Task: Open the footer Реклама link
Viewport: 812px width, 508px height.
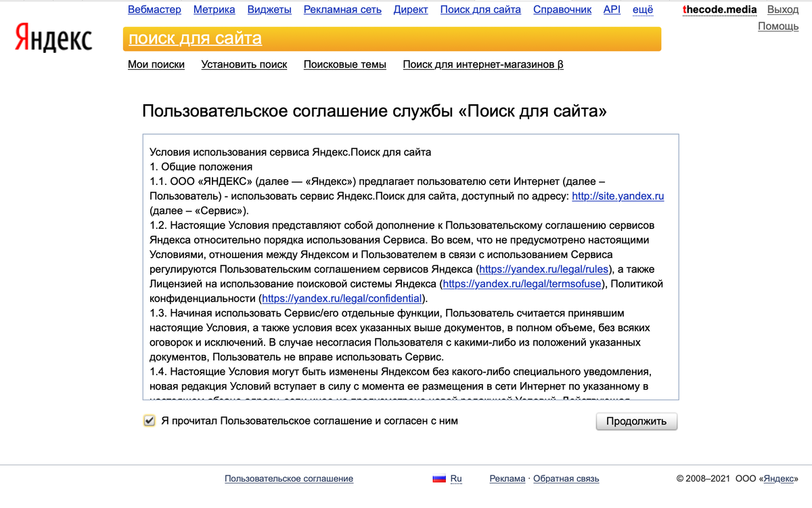Action: tap(507, 479)
